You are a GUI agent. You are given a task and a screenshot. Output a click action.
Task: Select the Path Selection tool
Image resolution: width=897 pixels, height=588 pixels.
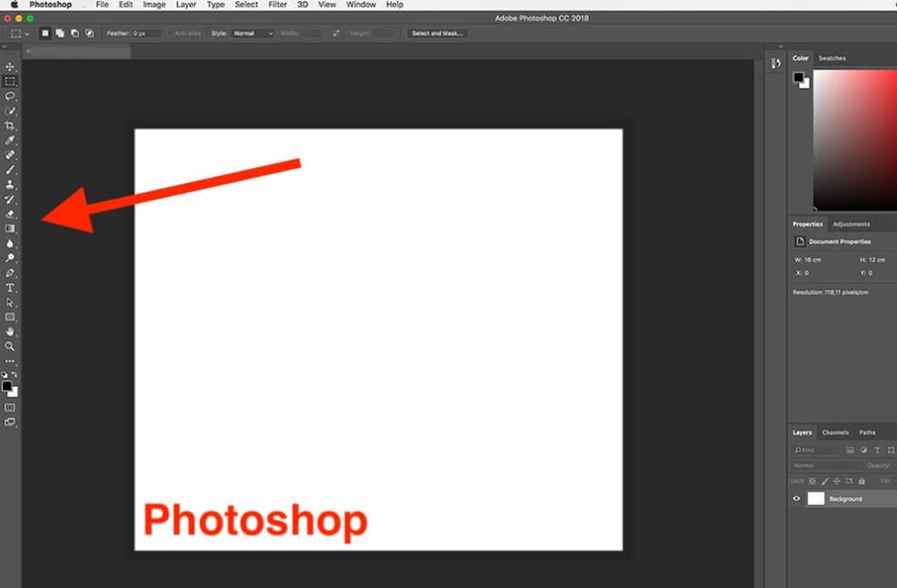pyautogui.click(x=10, y=303)
